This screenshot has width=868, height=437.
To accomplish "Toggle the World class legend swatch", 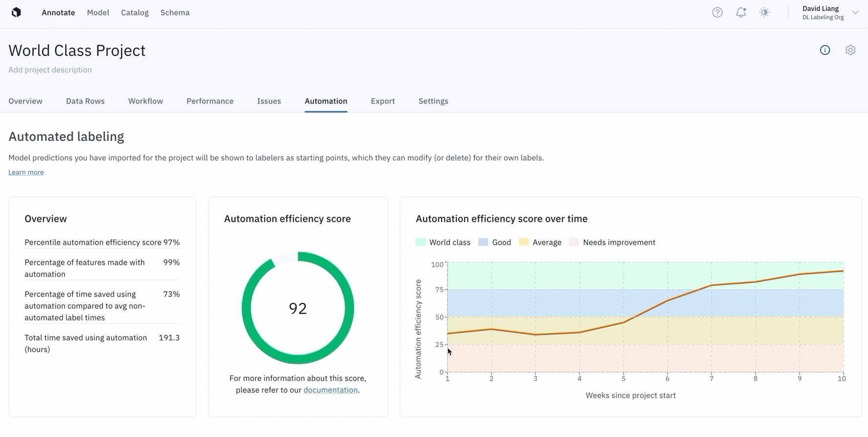I will pos(421,242).
